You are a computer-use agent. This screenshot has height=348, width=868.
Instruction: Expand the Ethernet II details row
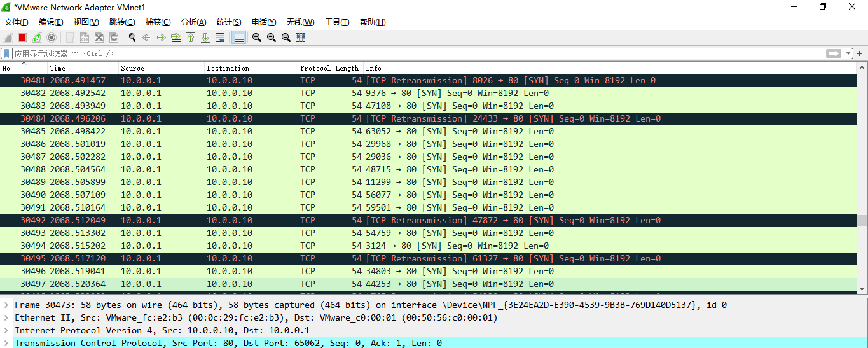[6, 317]
